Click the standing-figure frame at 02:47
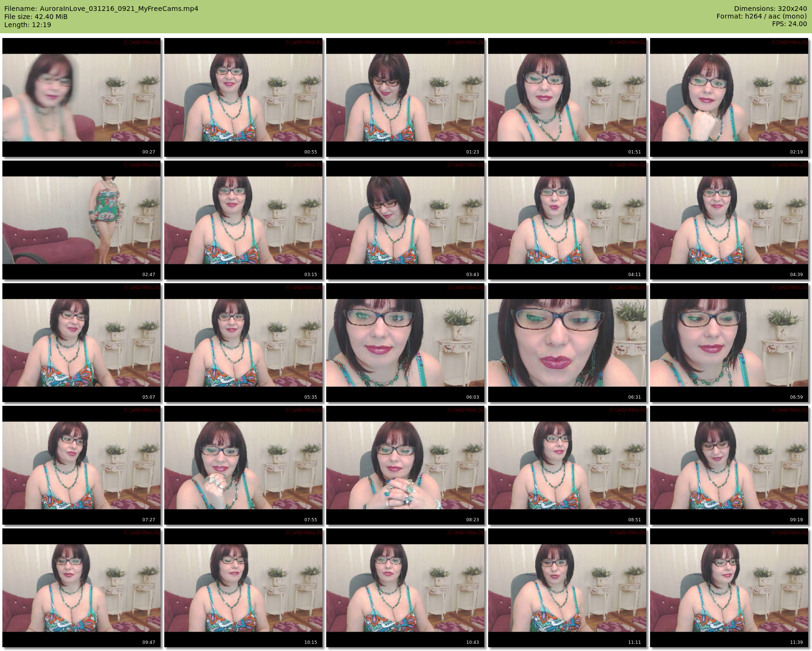This screenshot has width=812, height=651. (x=82, y=220)
